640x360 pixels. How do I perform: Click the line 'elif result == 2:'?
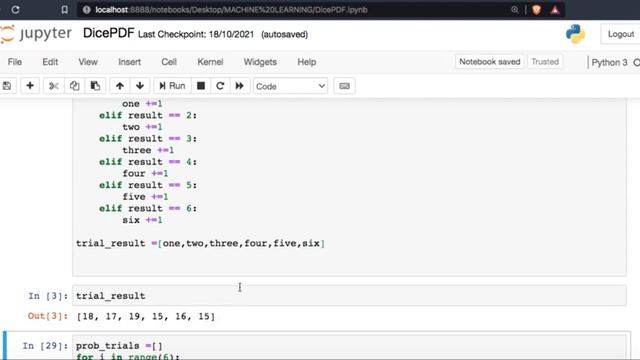tap(148, 116)
